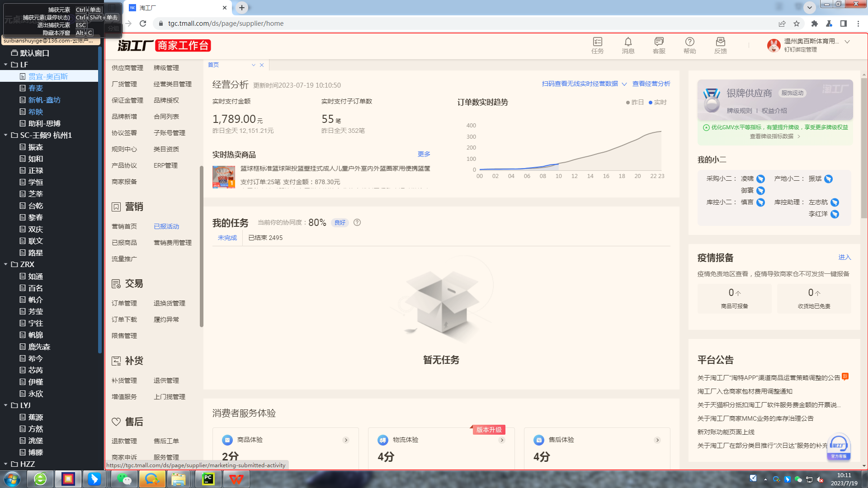
Task: Click DingTalk icon next to 凌啸
Action: [x=760, y=179]
